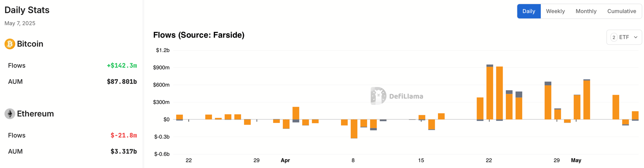Screen dimensions: 644x168
Task: Click the chevron arrow on ETF dropdown
Action: point(636,37)
